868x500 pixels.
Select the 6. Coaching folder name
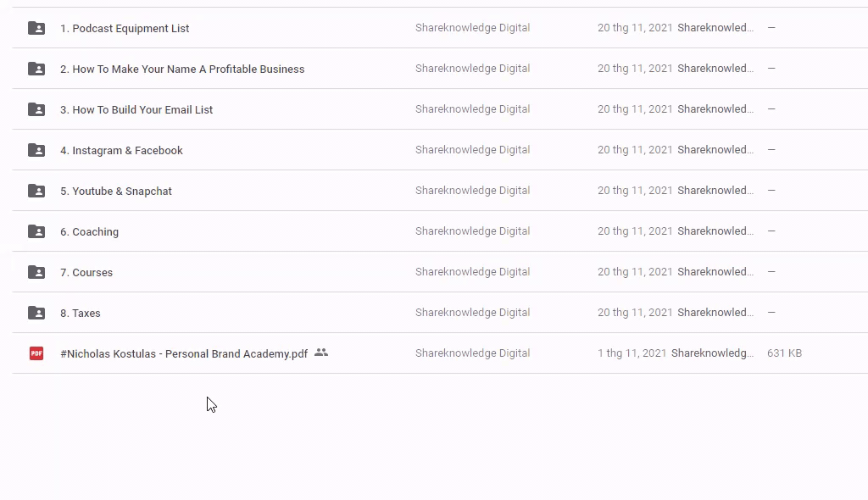(89, 232)
